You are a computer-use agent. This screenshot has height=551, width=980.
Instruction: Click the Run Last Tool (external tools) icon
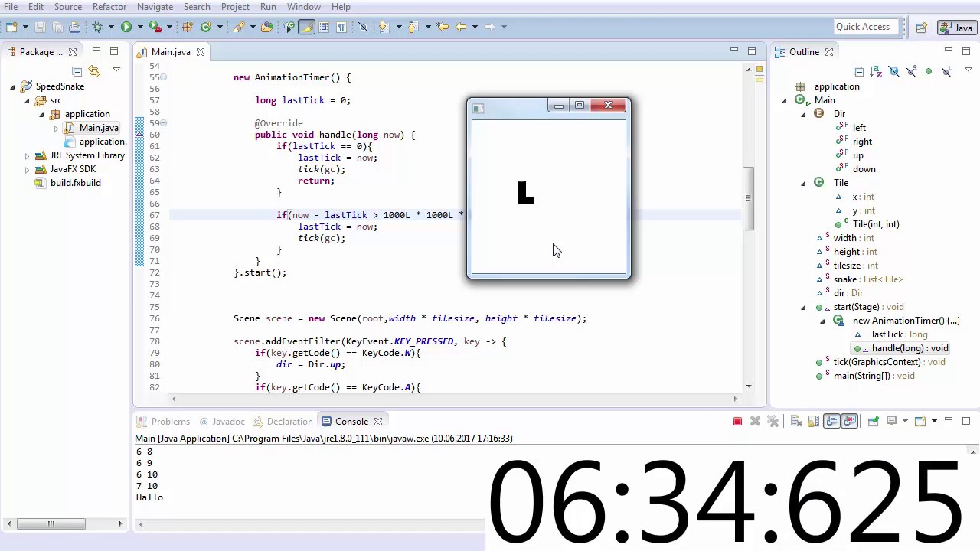[x=155, y=27]
